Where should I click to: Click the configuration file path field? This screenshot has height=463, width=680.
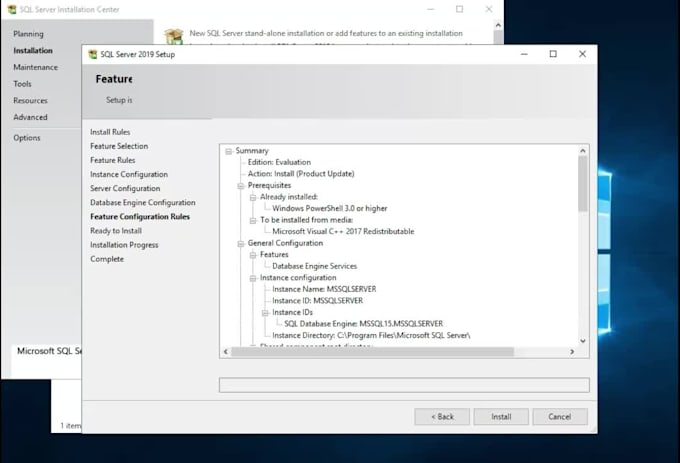click(x=404, y=385)
